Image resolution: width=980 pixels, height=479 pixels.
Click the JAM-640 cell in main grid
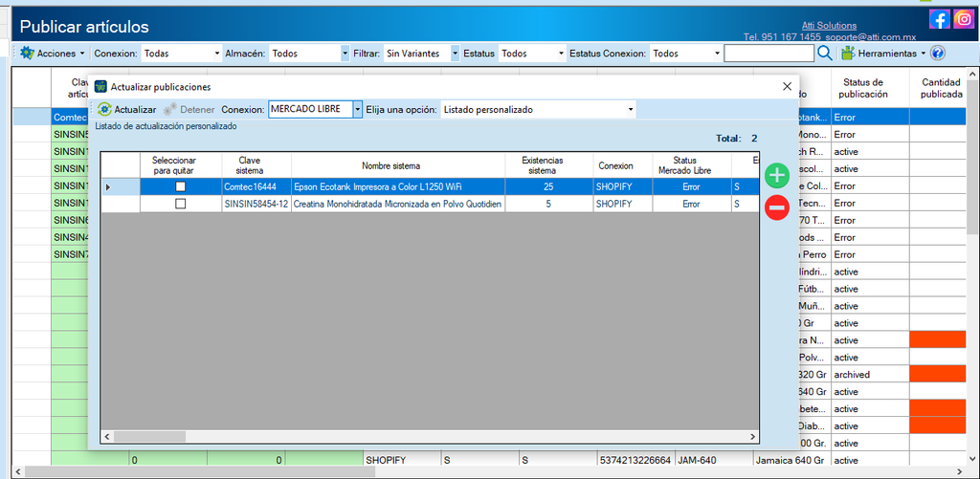pyautogui.click(x=714, y=461)
